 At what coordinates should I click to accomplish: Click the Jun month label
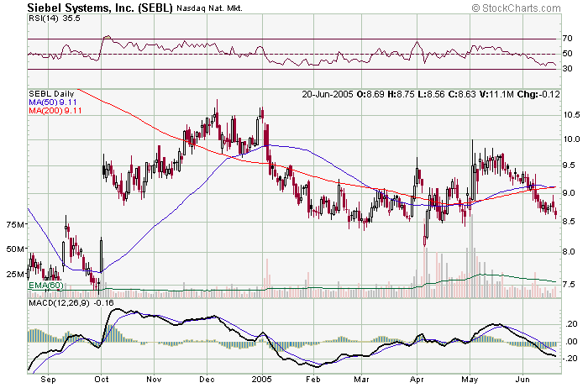522,380
